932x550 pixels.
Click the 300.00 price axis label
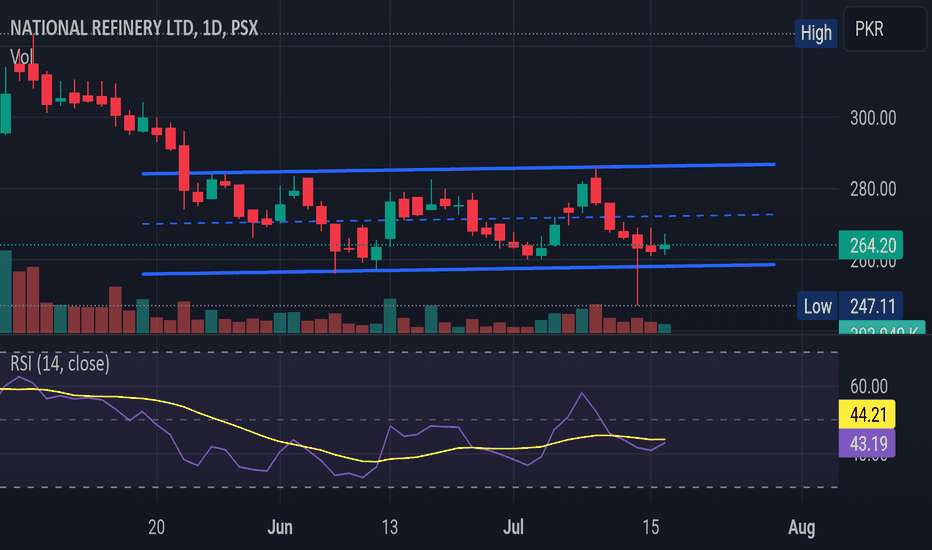click(x=873, y=118)
